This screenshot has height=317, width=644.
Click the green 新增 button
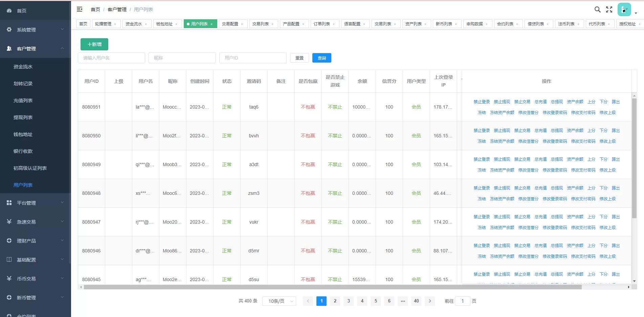tap(94, 44)
